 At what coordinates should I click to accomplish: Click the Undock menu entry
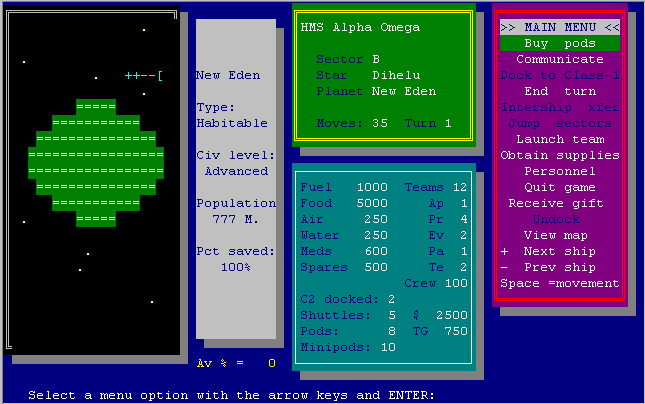pos(560,220)
